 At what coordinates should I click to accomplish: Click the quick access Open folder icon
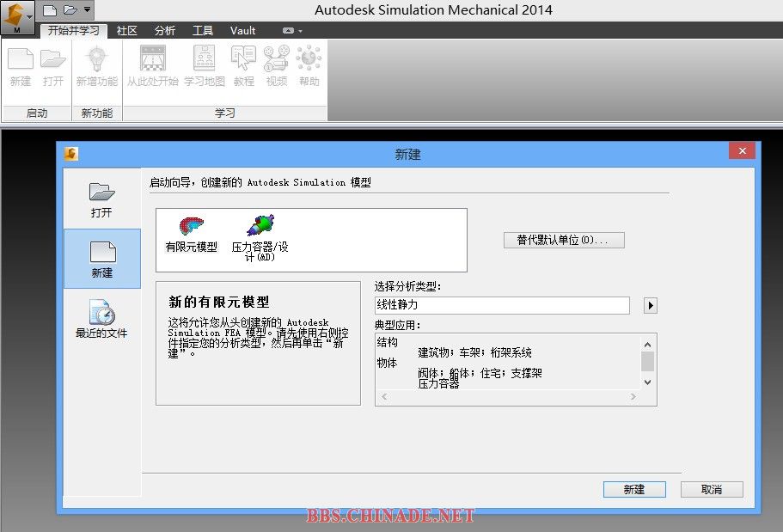[x=70, y=10]
